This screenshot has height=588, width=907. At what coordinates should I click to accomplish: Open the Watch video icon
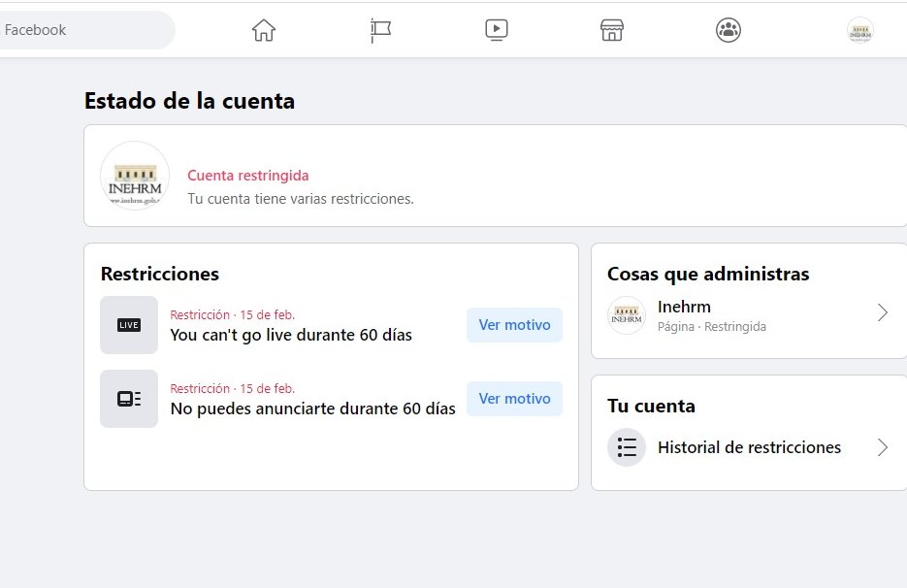pos(496,30)
